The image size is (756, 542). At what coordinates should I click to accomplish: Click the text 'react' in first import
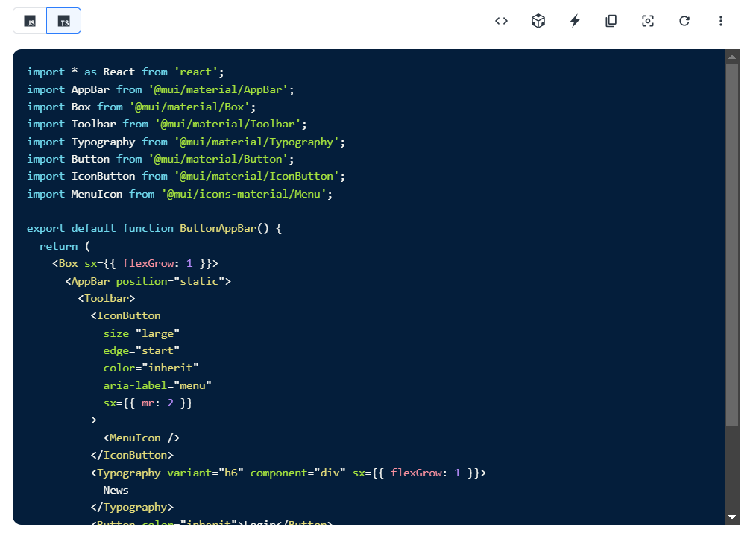coord(196,72)
